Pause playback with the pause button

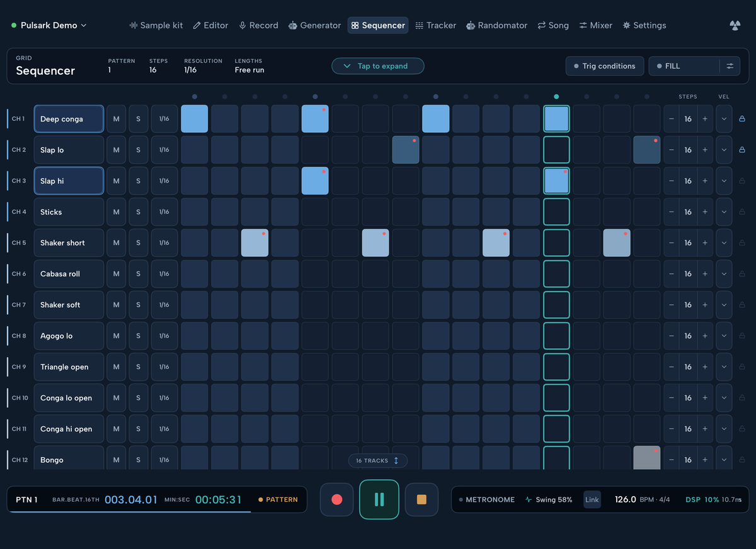[x=379, y=499]
